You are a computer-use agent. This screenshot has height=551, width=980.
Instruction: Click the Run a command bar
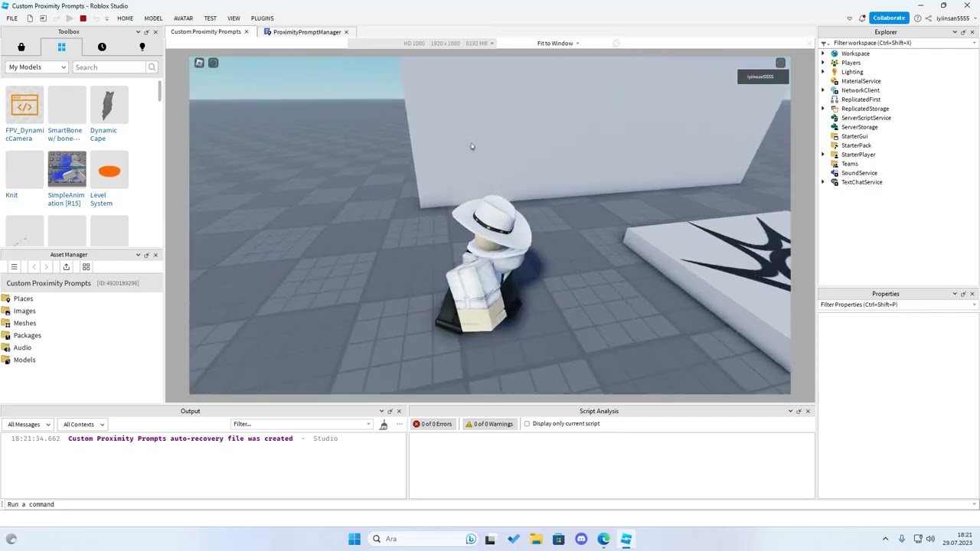coord(488,504)
